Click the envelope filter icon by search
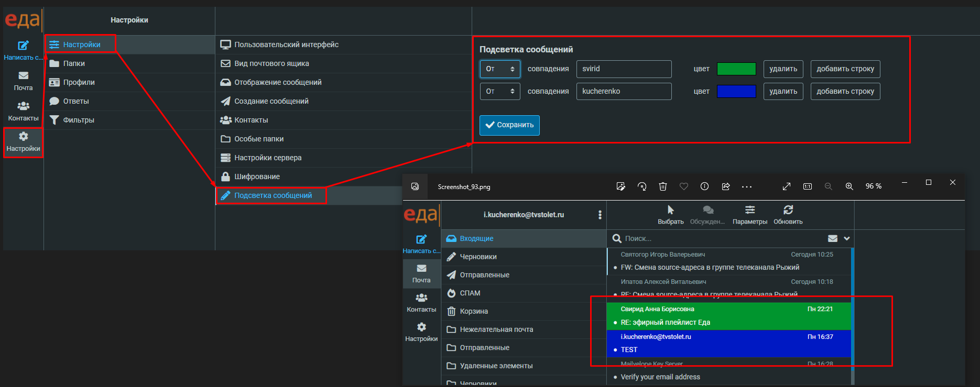Viewport: 980px width, 387px height. [833, 238]
